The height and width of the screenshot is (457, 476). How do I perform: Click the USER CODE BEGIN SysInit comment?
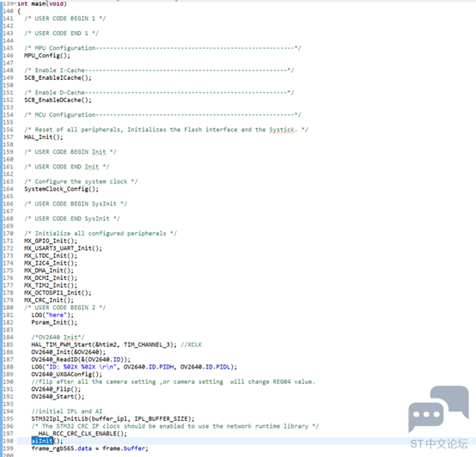pos(76,204)
